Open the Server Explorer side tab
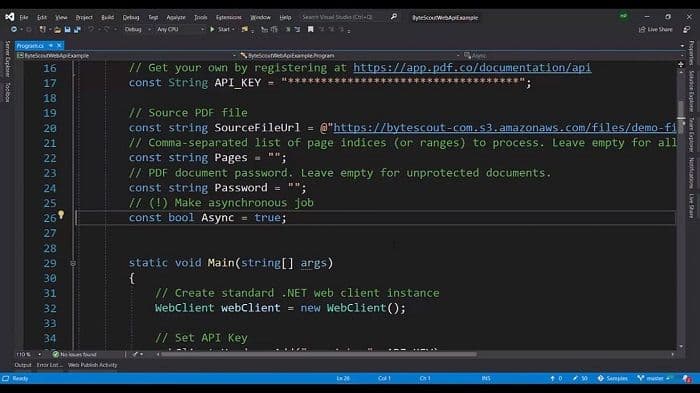700x393 pixels. 7,59
